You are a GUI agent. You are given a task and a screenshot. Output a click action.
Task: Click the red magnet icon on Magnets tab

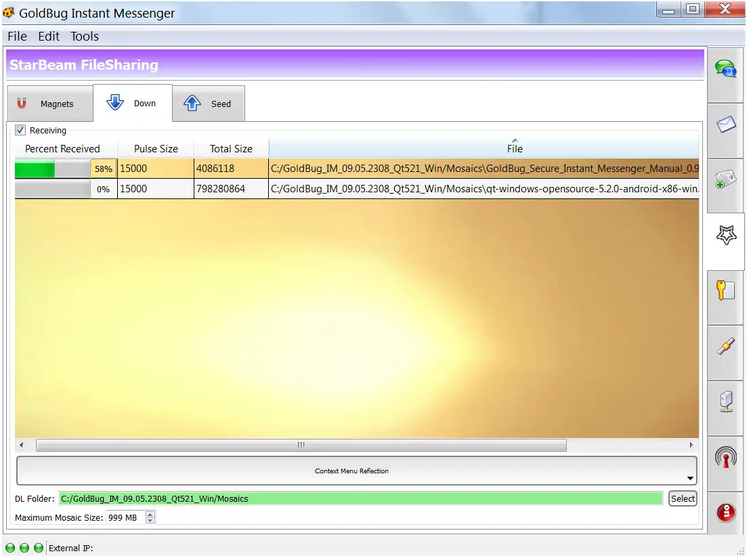[22, 103]
